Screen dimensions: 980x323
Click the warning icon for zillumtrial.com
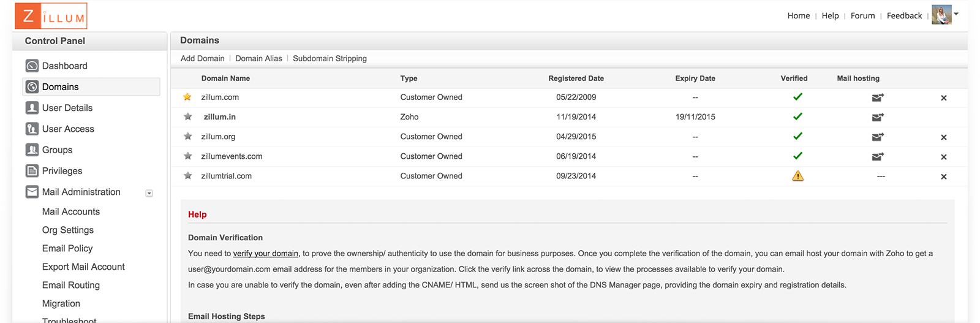(x=797, y=176)
